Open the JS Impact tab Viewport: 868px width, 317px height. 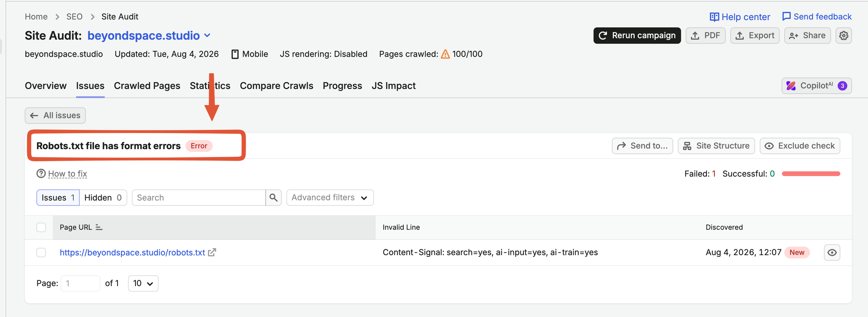point(393,86)
